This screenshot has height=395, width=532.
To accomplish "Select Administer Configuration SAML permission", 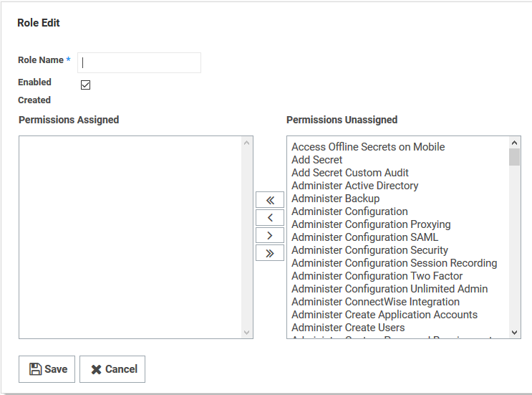I will [x=364, y=237].
